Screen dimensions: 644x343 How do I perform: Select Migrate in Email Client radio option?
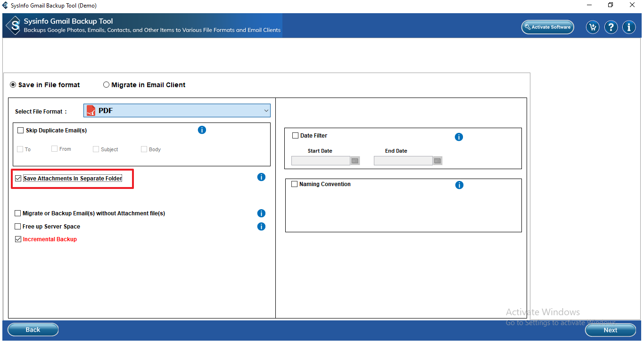click(x=107, y=85)
